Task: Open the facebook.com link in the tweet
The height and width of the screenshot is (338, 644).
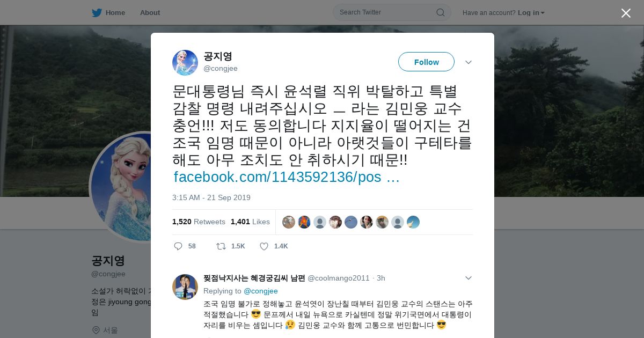Action: click(x=287, y=177)
